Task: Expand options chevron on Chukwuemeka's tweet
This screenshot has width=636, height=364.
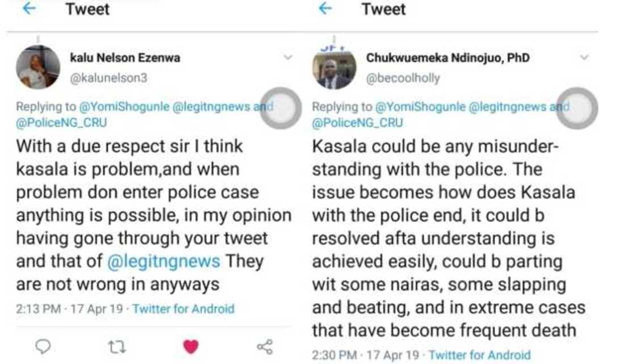Action: [584, 57]
